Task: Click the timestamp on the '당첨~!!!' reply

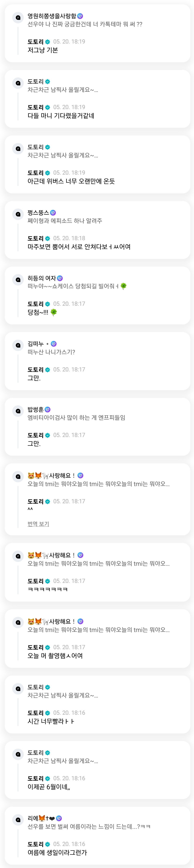Action: coord(69,304)
